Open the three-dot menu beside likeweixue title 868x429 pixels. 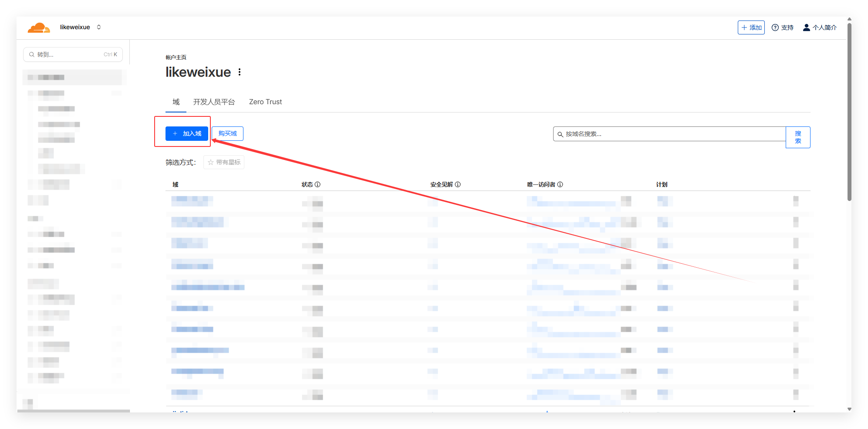pyautogui.click(x=240, y=72)
